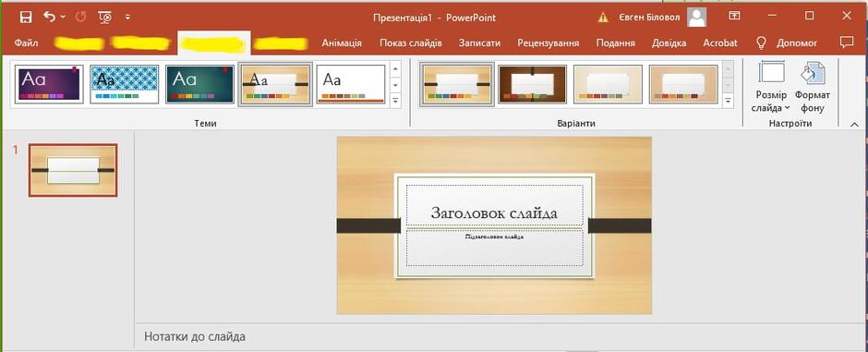
Task: Collapse the ribbon with the chevron
Action: point(855,125)
